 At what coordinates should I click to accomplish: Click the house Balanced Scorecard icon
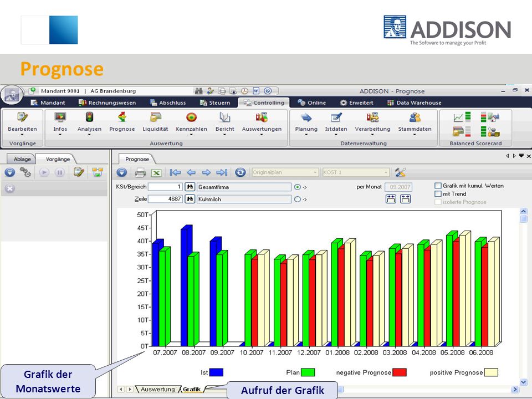(490, 117)
